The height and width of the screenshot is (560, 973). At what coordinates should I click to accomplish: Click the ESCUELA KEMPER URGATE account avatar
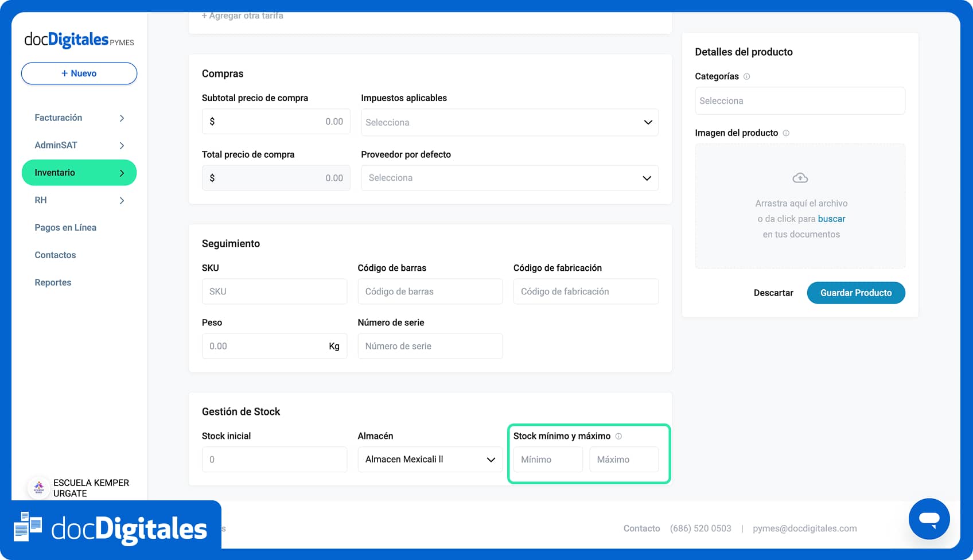[39, 487]
